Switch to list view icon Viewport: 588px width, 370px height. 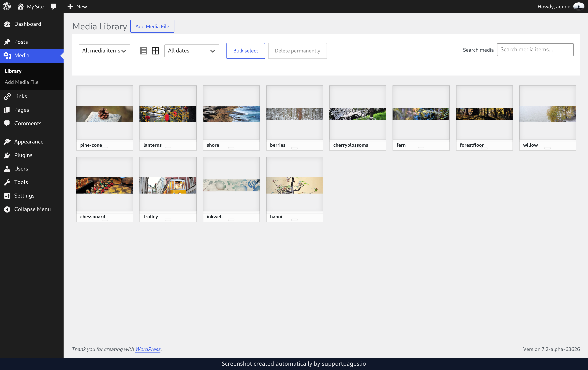click(x=143, y=51)
